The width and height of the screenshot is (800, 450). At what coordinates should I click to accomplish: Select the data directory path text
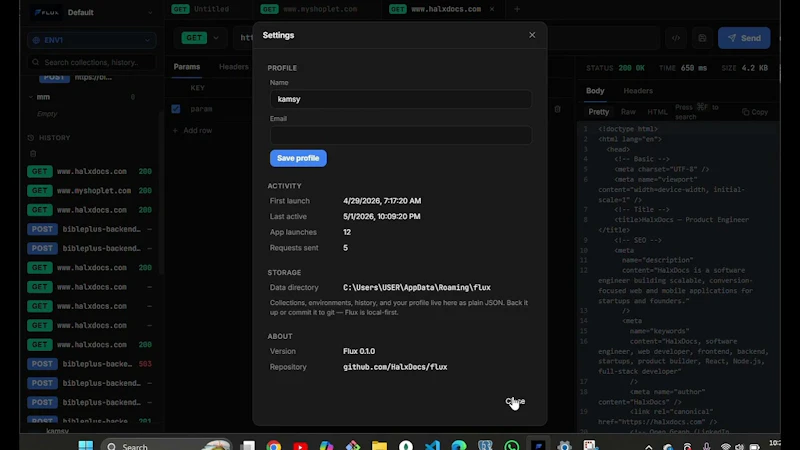point(417,288)
